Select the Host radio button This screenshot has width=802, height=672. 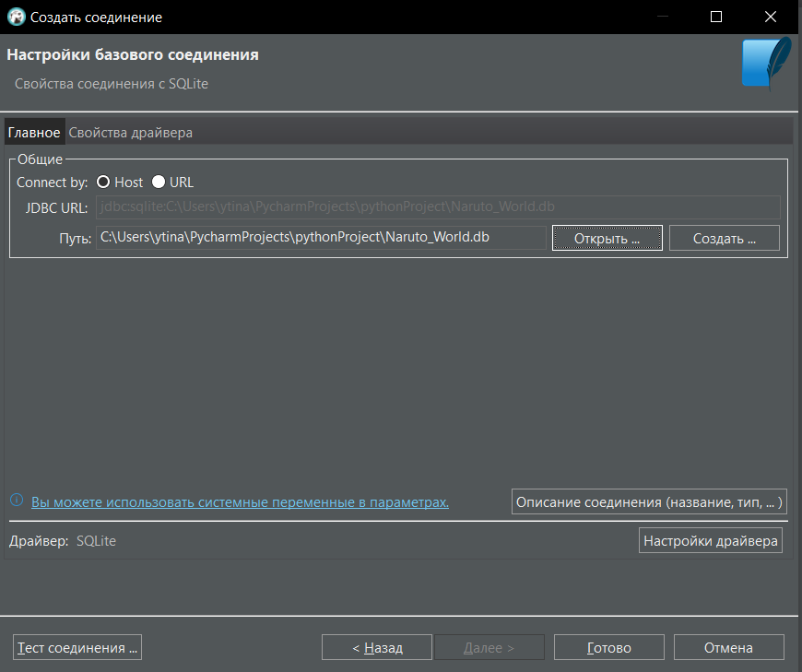coord(103,183)
